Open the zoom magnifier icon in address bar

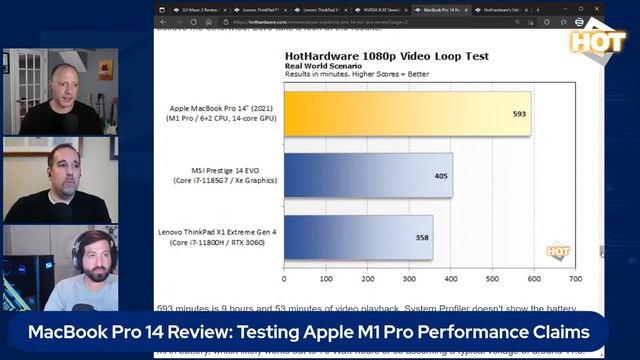point(518,22)
